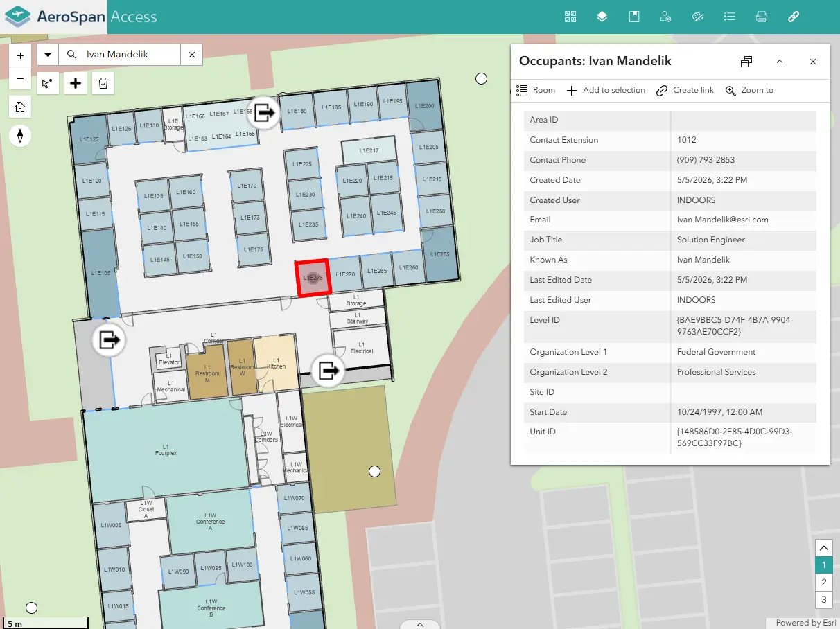This screenshot has width=840, height=629.
Task: Expand the bottom panel handle chevron
Action: pos(420,624)
